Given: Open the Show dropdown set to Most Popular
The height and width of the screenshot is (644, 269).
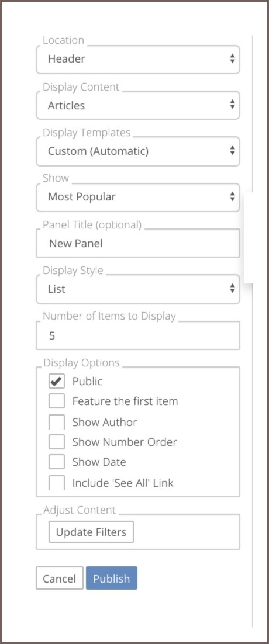Looking at the screenshot, I should click(x=137, y=197).
